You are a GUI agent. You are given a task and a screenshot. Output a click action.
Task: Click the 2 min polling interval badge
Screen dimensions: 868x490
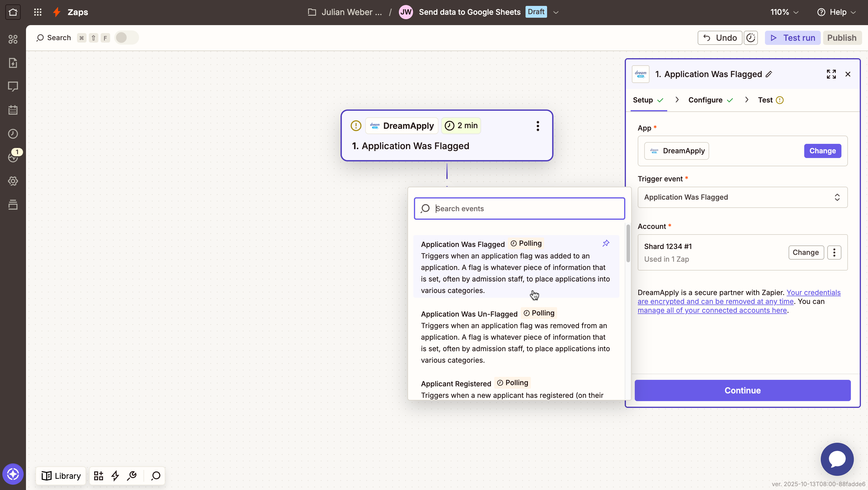[461, 126]
